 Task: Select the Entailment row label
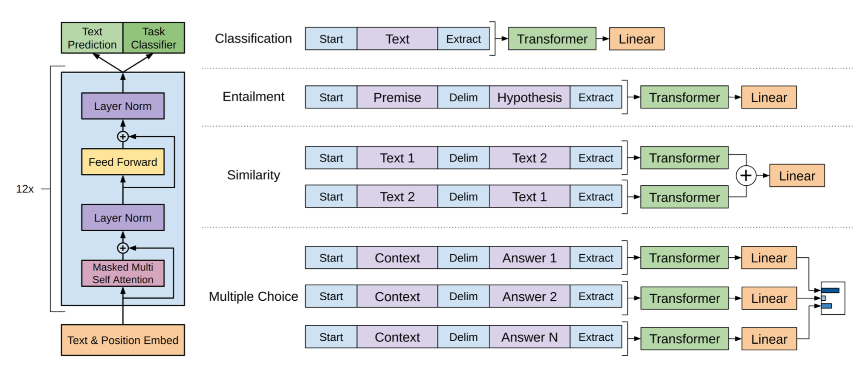(253, 97)
